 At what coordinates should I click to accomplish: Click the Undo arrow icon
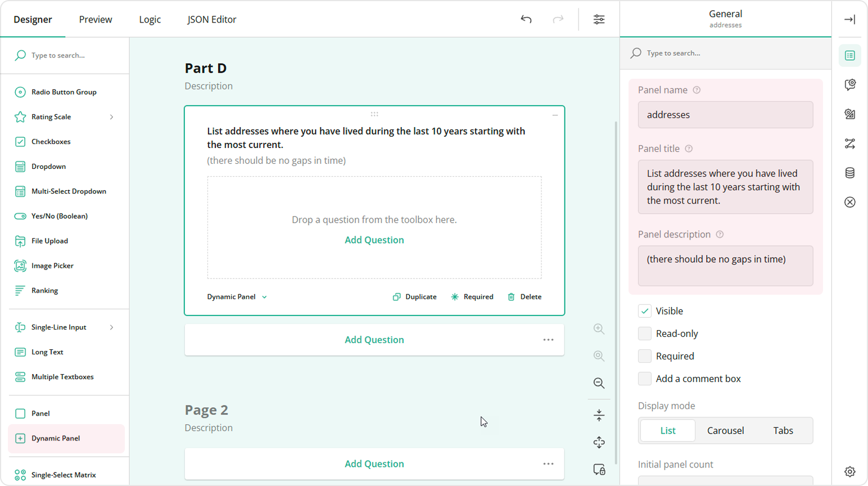tap(526, 19)
